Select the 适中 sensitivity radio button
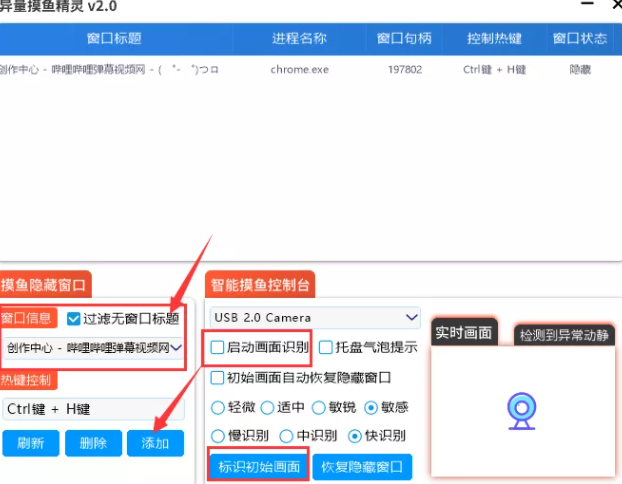 click(267, 408)
